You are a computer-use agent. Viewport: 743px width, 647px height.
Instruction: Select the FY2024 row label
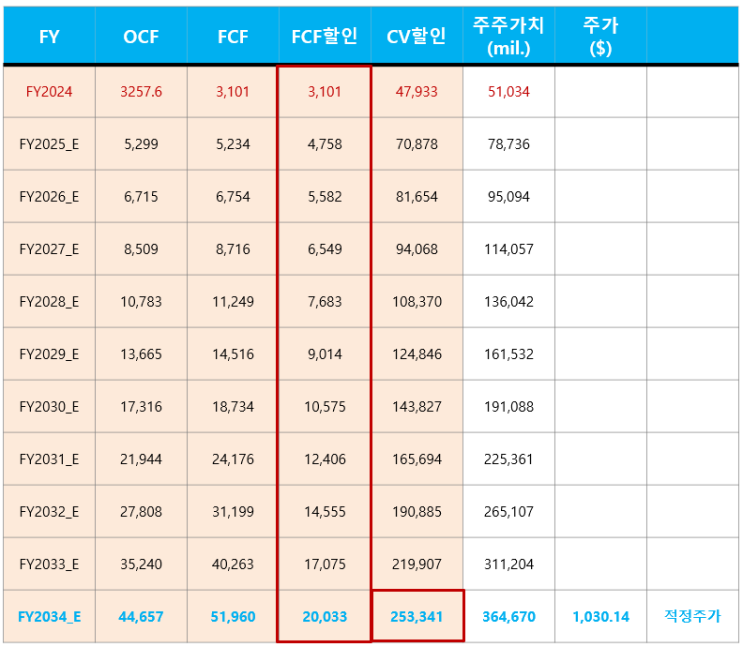tap(49, 91)
